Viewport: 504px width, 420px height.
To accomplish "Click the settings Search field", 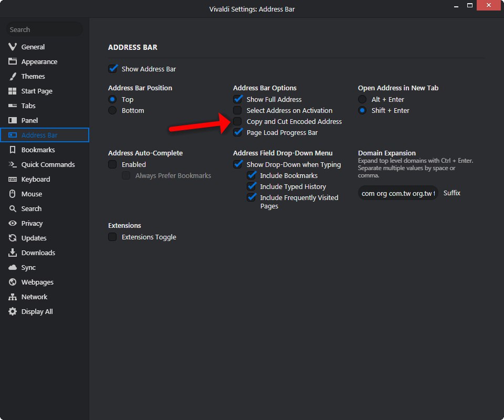I will point(44,29).
